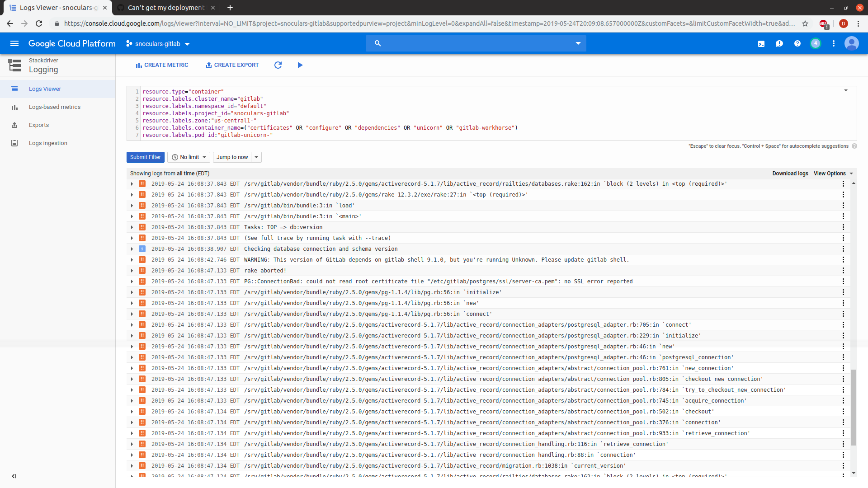Open the feedback icon in header

tap(779, 44)
